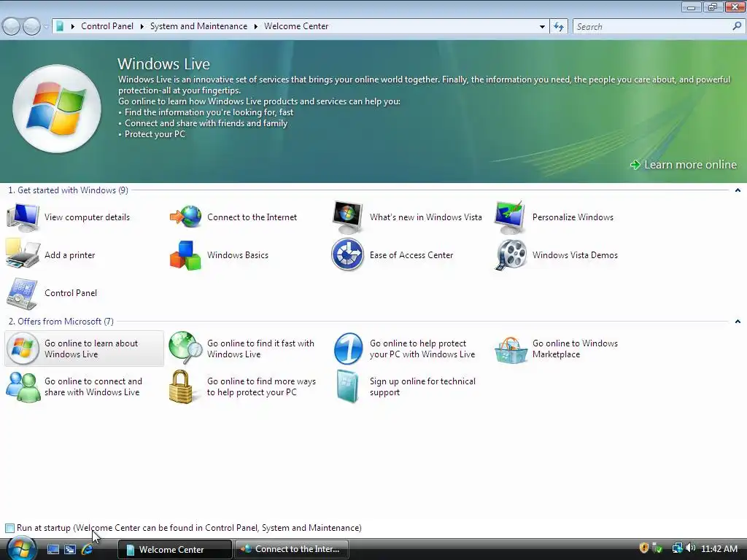The height and width of the screenshot is (560, 747).
Task: Open the Windows Vista Demos film reel icon
Action: coord(511,254)
